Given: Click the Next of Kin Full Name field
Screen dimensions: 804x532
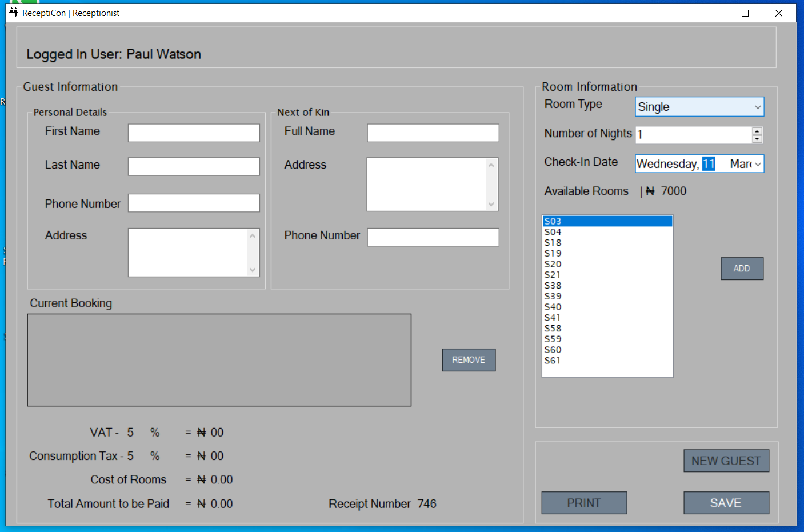Looking at the screenshot, I should click(433, 133).
